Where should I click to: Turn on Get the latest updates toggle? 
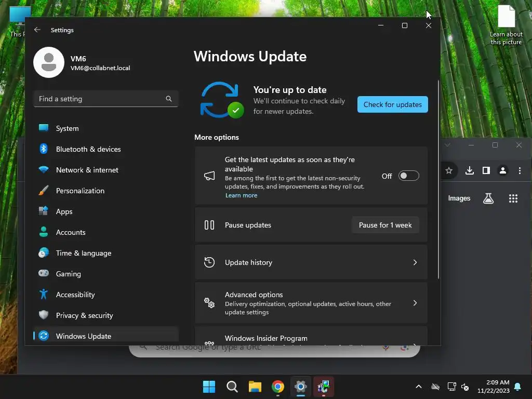408,176
